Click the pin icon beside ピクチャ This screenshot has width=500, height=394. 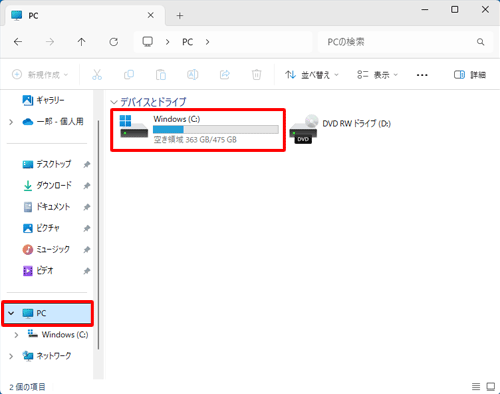coord(87,228)
